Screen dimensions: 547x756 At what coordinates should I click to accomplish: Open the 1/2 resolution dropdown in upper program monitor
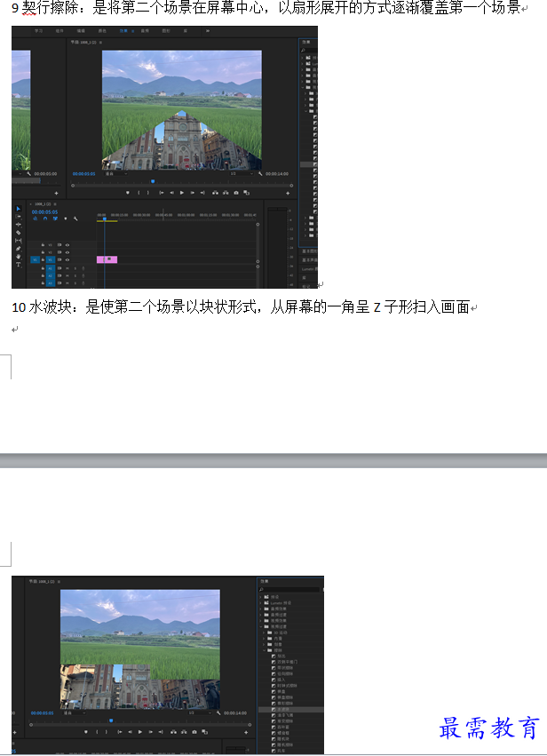point(240,173)
